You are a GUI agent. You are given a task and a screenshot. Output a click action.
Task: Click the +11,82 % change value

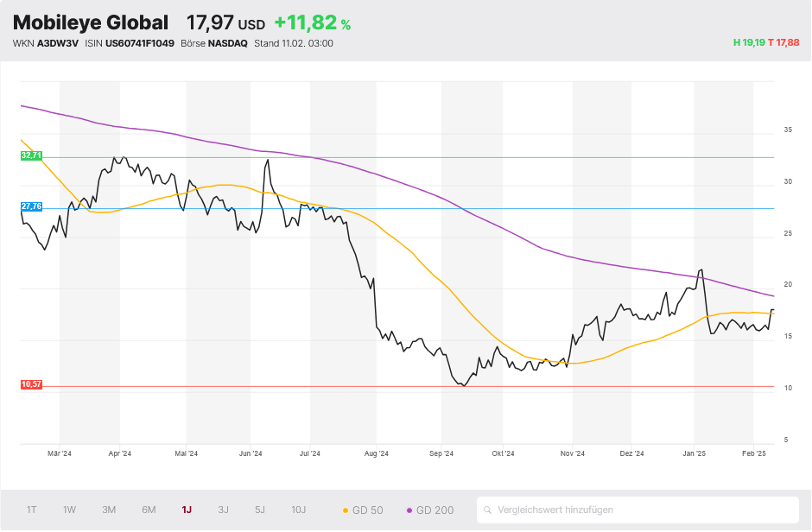[x=312, y=22]
